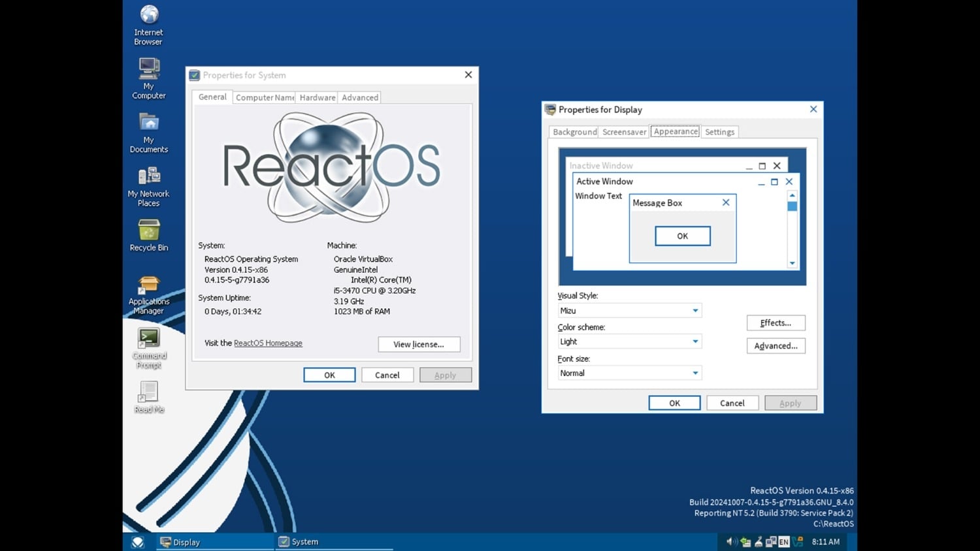This screenshot has height=551, width=980.
Task: Click OK in Properties for Display
Action: (x=674, y=403)
